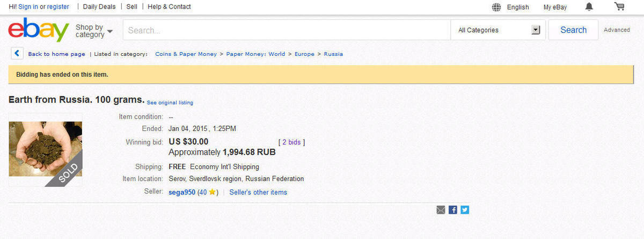Open seller sega950 profile
Screen dimensions: 644x239
(x=181, y=192)
